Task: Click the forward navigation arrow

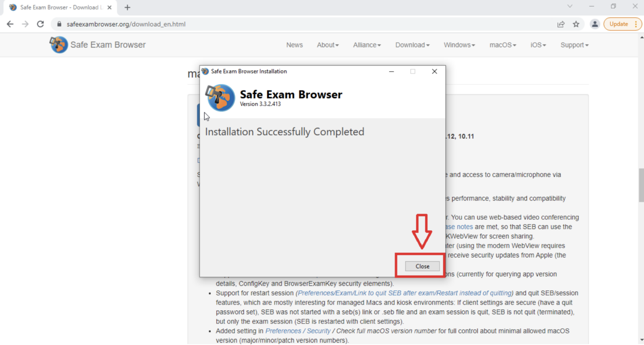Action: point(25,24)
